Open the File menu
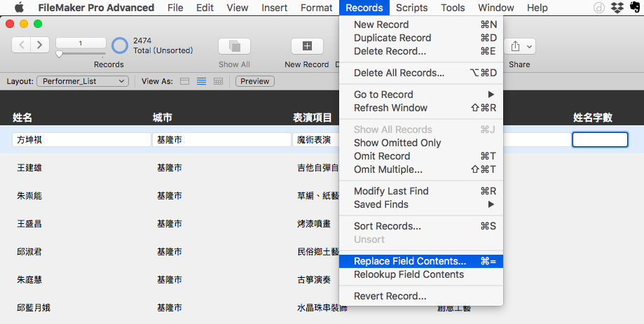The width and height of the screenshot is (644, 324). click(175, 8)
